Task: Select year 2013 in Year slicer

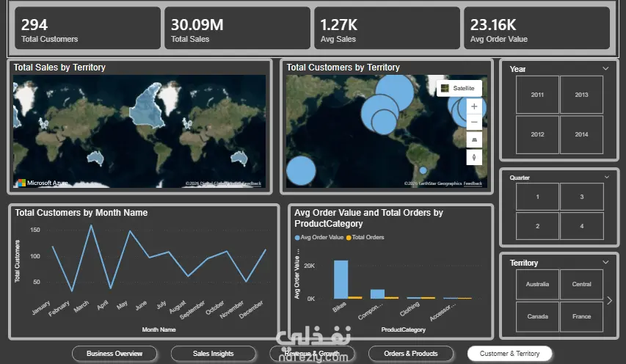Action: [x=581, y=95]
